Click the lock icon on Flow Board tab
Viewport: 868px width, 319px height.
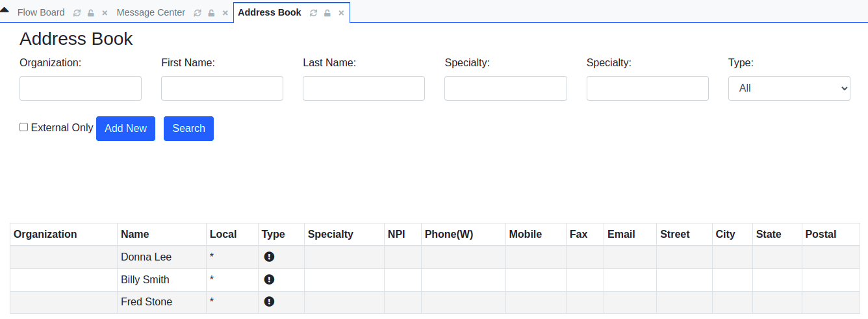(x=91, y=13)
